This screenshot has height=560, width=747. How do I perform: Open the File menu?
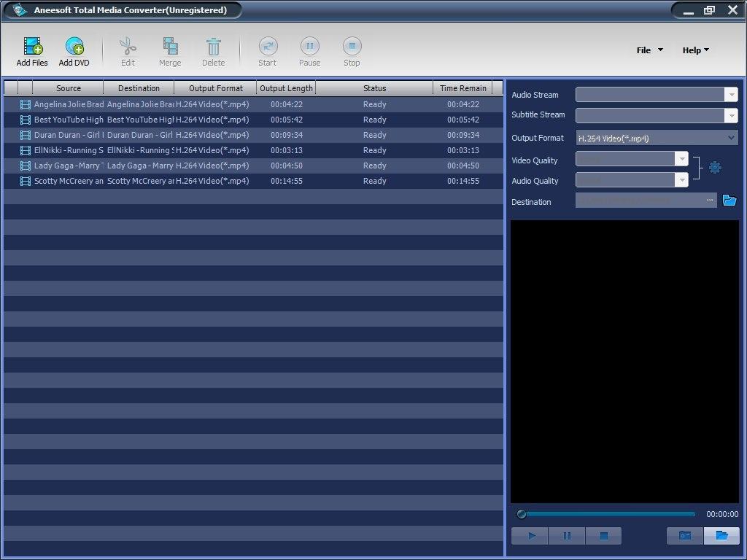pyautogui.click(x=647, y=50)
